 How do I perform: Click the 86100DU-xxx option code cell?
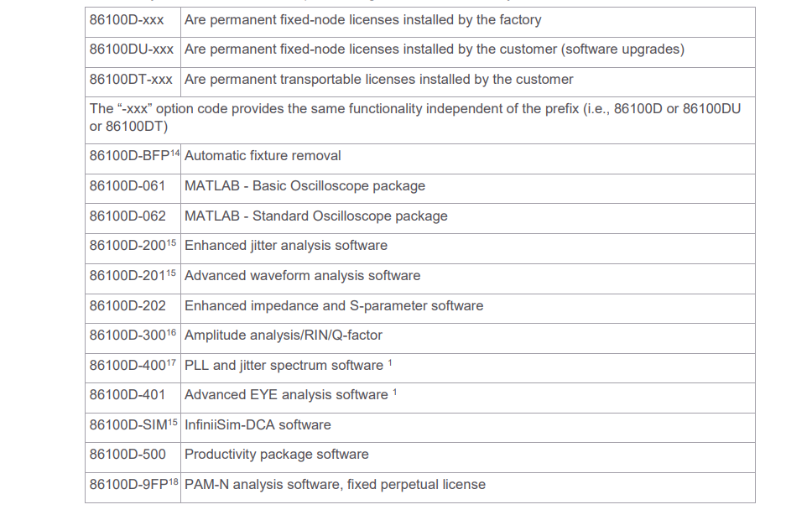click(132, 49)
